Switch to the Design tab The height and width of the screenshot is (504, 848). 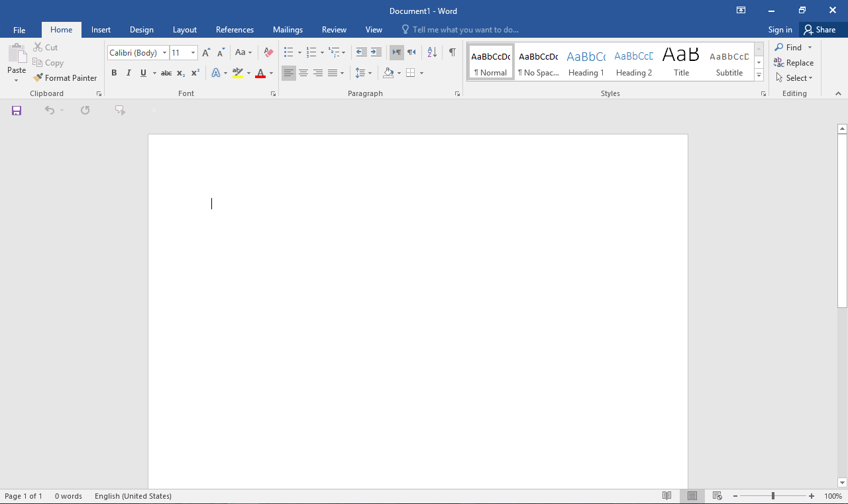[142, 30]
